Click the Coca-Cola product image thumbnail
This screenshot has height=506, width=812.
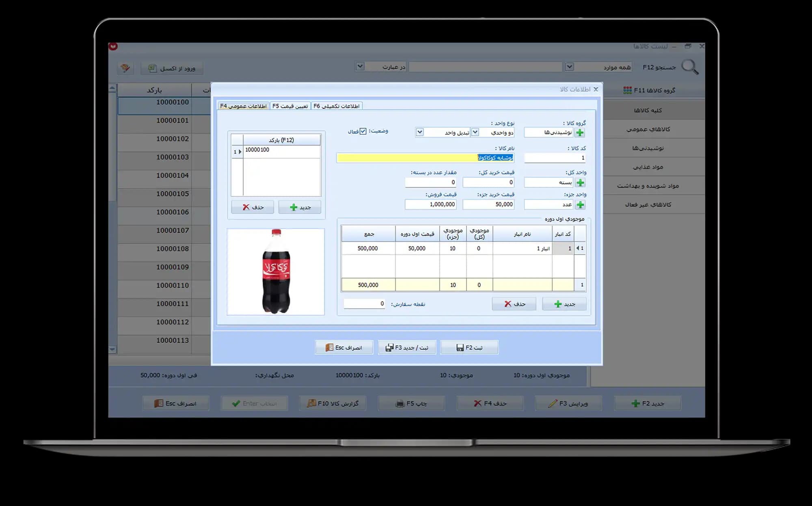click(276, 272)
